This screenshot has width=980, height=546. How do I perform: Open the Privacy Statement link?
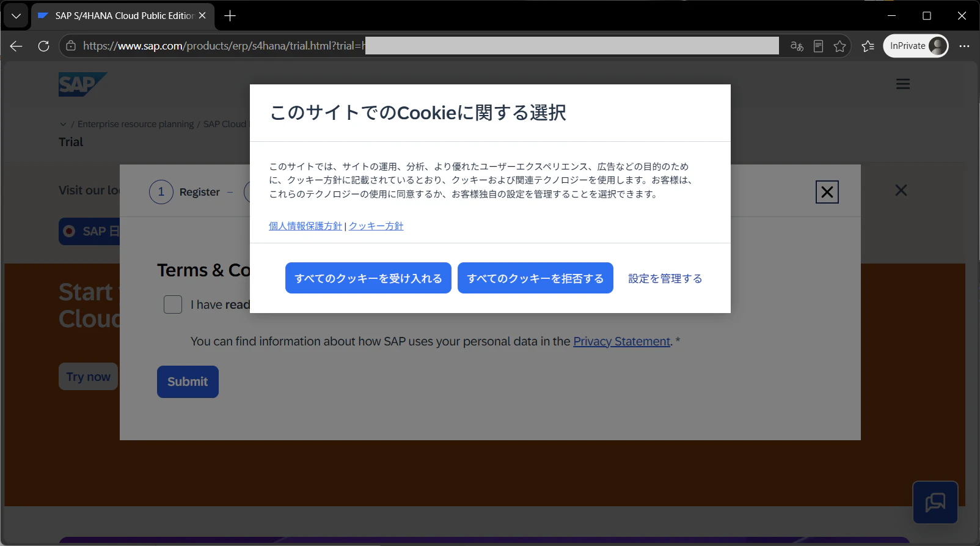[x=621, y=341]
